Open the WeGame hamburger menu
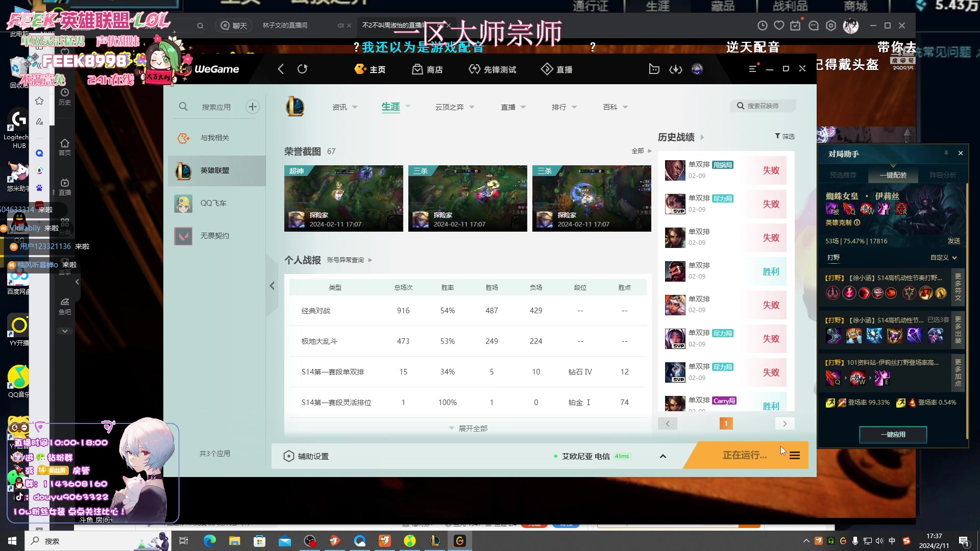980x551 pixels. pos(752,69)
